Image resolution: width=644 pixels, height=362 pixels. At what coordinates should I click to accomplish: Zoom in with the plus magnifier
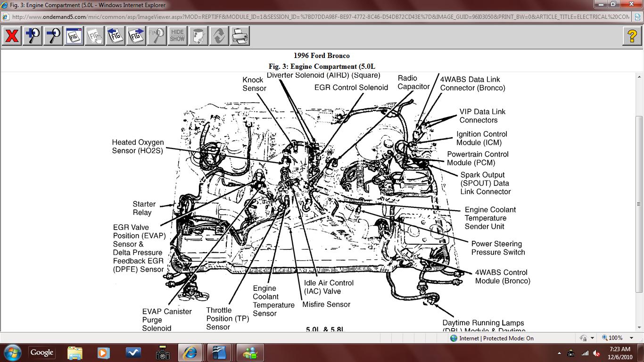tap(33, 36)
